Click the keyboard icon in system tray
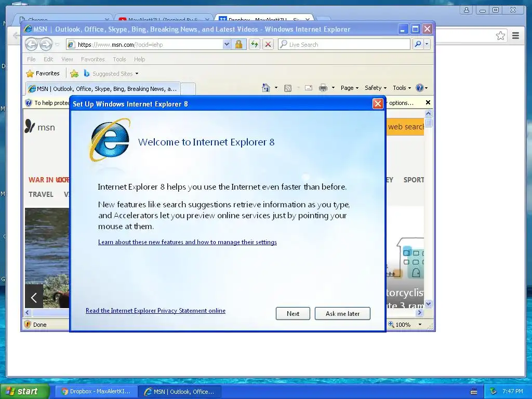Viewport: 532px width, 399px height. pyautogui.click(x=474, y=392)
